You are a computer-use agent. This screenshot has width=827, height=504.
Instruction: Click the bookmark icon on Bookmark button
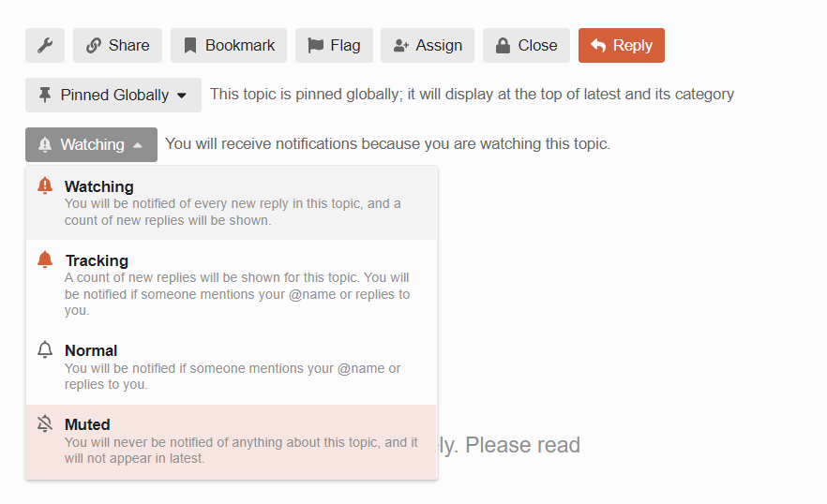pyautogui.click(x=189, y=46)
